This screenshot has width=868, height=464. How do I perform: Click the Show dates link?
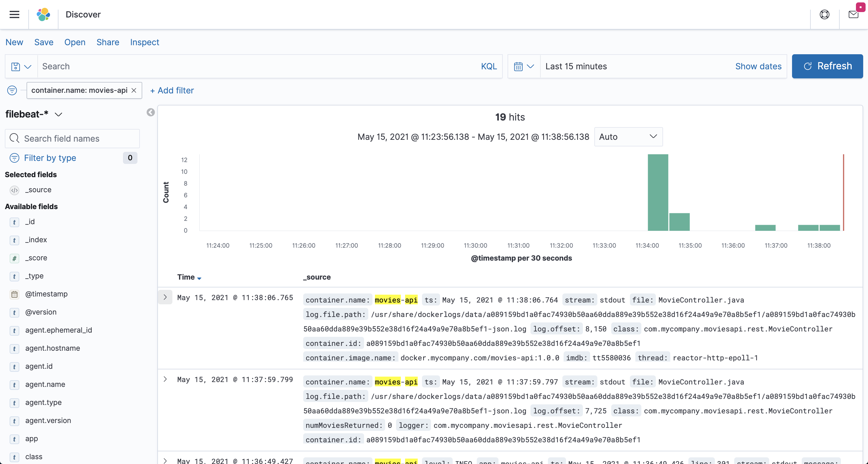[x=758, y=66]
